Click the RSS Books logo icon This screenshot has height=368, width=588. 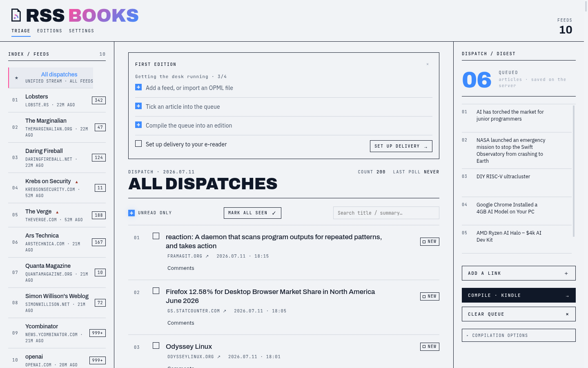point(16,15)
